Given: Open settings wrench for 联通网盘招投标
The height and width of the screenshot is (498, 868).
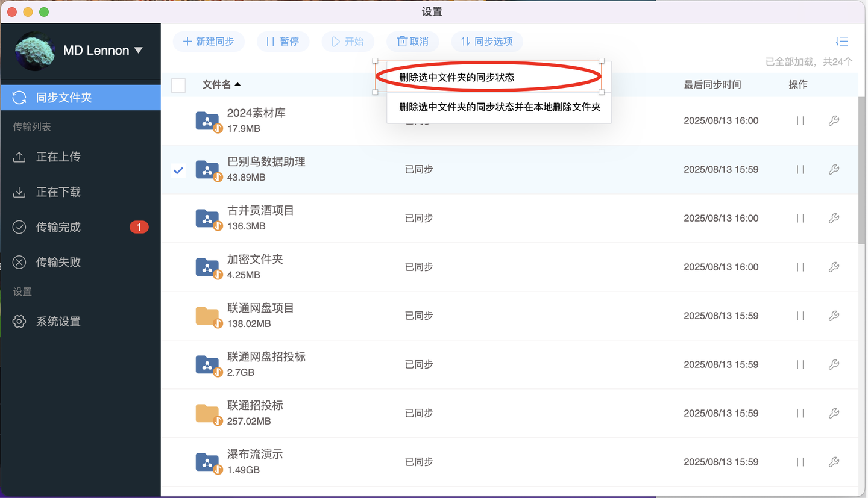Looking at the screenshot, I should point(834,364).
